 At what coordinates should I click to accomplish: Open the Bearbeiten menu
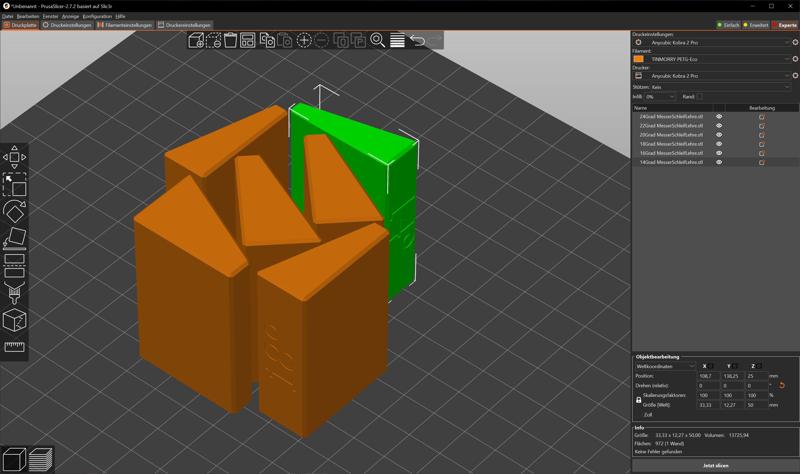click(x=28, y=16)
